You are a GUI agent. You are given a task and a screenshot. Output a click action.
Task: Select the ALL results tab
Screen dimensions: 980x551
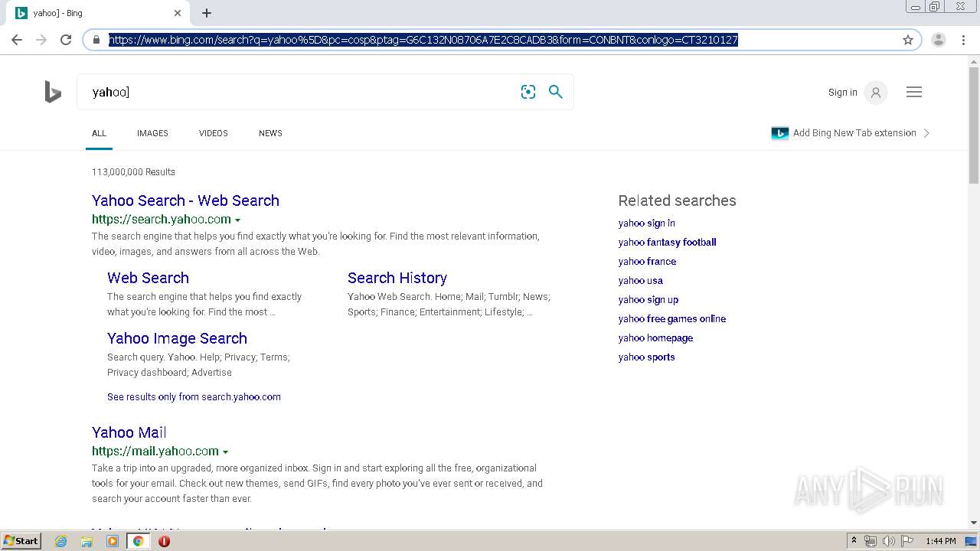[x=99, y=133]
